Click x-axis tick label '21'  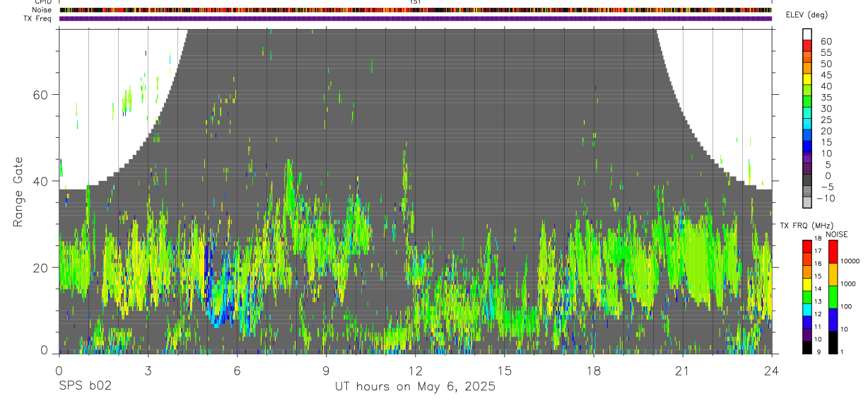click(x=682, y=371)
